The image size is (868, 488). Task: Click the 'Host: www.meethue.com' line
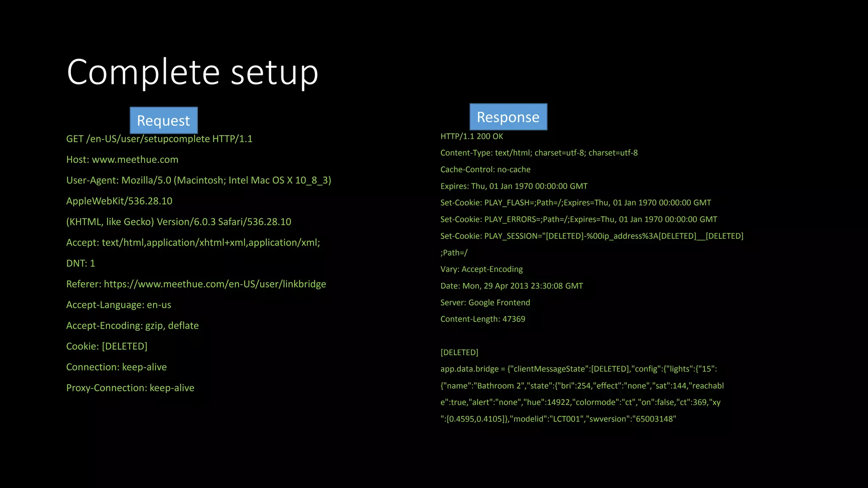[122, 160]
